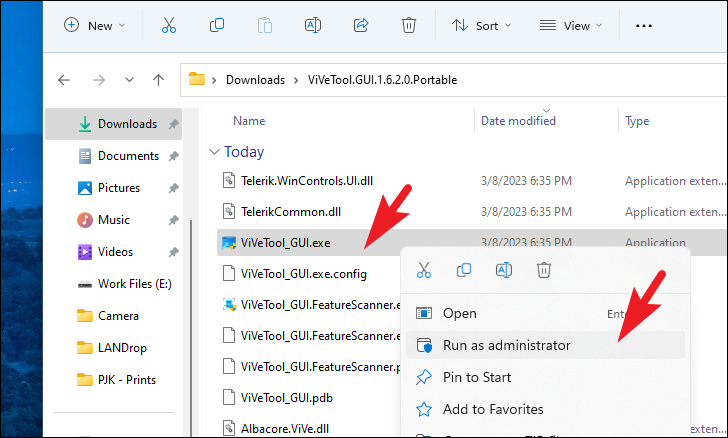Viewport: 728px width, 438px height.
Task: Go back with the Back arrow
Action: pos(64,80)
